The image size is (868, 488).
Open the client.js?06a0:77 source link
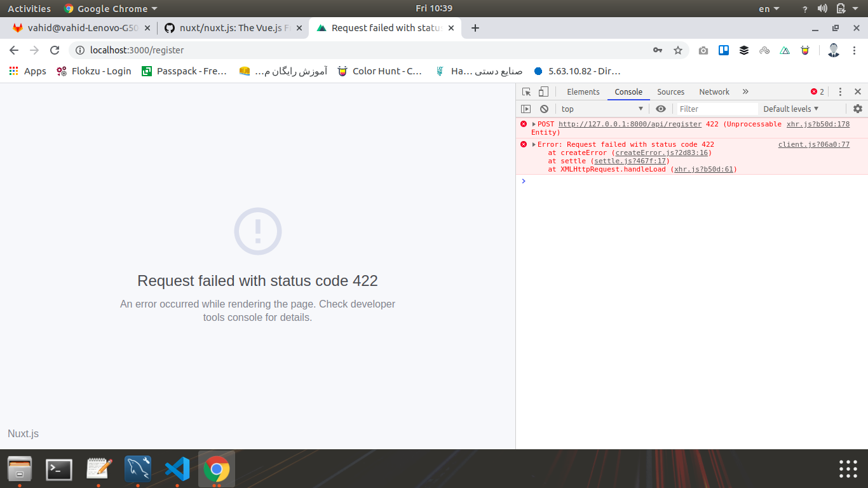point(814,144)
